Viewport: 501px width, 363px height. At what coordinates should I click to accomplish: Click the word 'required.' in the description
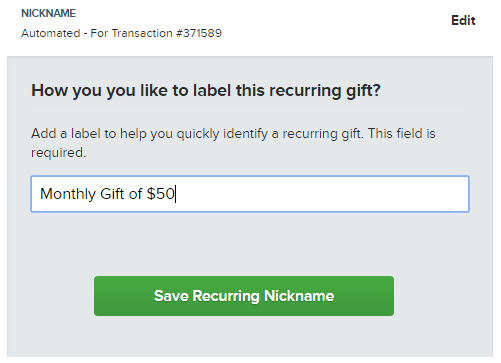click(58, 153)
